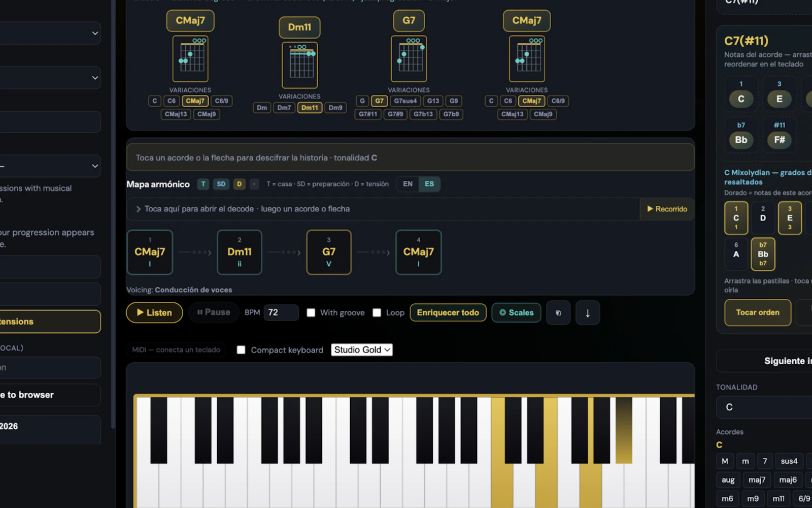Click the C note pill in C7(#11)
Viewport: 812px width, 508px height.
point(741,99)
